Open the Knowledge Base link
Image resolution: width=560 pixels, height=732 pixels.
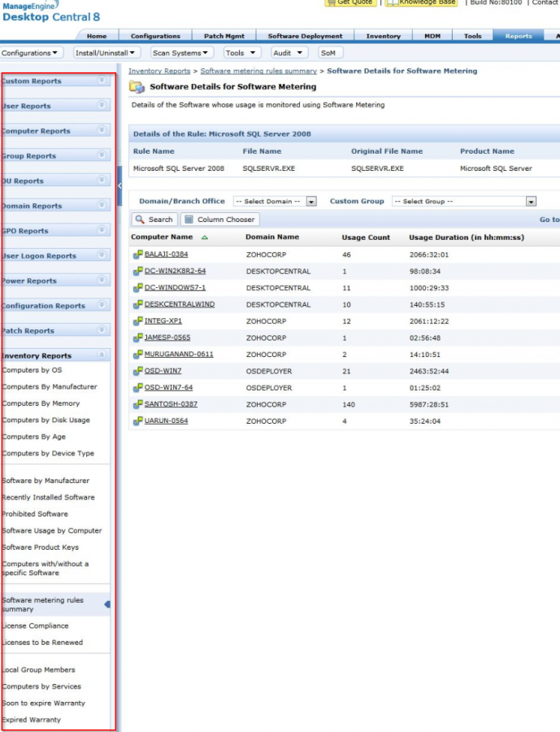(421, 2)
